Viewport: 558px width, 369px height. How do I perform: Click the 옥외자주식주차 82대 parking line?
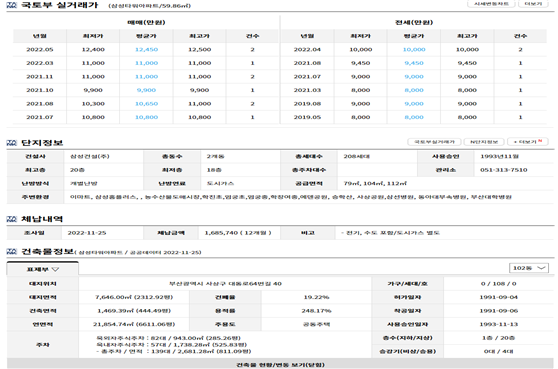point(168,338)
